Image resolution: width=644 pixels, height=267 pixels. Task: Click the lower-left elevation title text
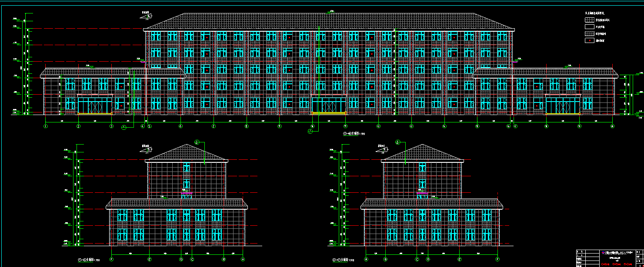tap(89, 260)
